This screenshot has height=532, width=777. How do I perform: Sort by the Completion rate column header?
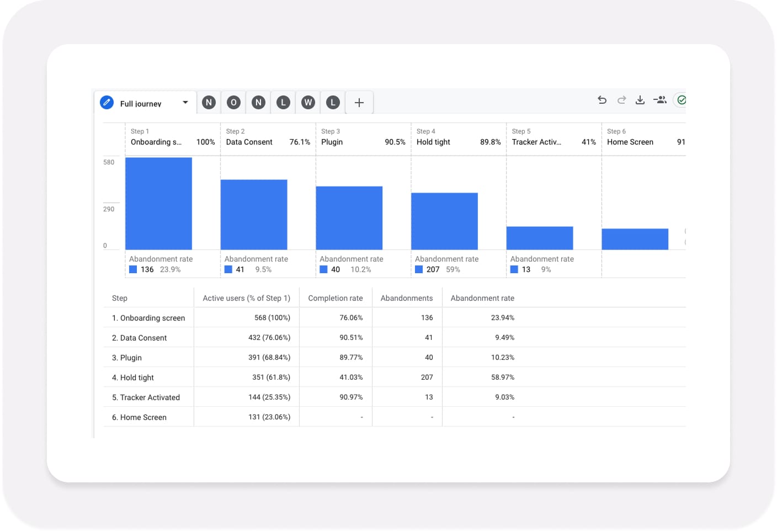(x=335, y=298)
